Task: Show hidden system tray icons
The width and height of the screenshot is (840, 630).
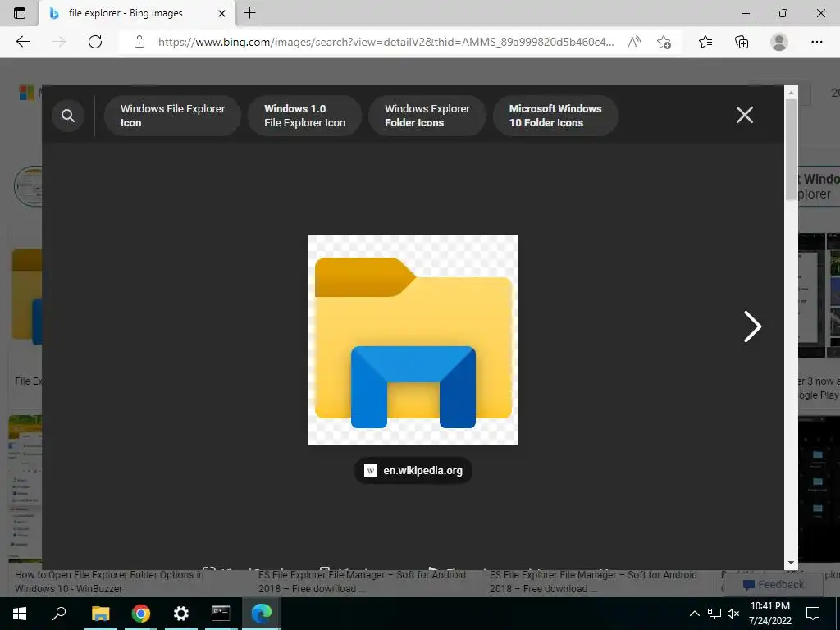Action: pos(694,614)
